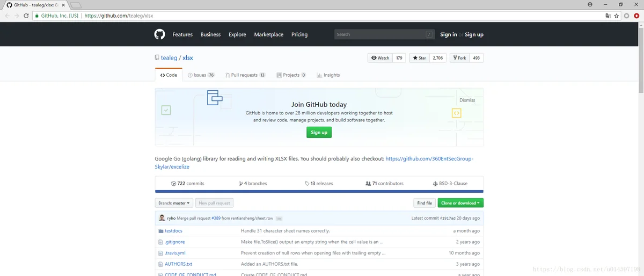Image resolution: width=644 pixels, height=276 pixels.
Task: Open pull request #389 link
Action: click(x=216, y=219)
